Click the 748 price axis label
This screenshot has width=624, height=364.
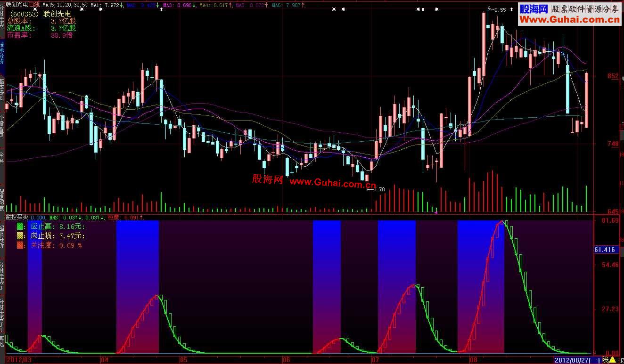613,144
